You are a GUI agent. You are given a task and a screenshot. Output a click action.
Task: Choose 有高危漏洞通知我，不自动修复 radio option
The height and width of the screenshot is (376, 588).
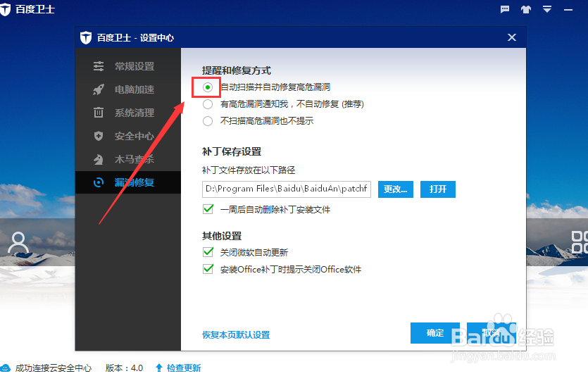click(x=207, y=104)
